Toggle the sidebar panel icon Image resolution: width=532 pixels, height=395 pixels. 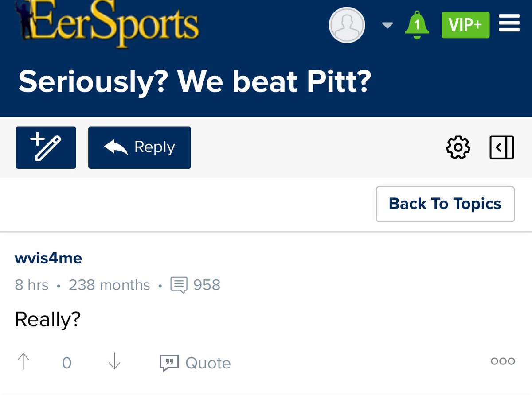501,147
